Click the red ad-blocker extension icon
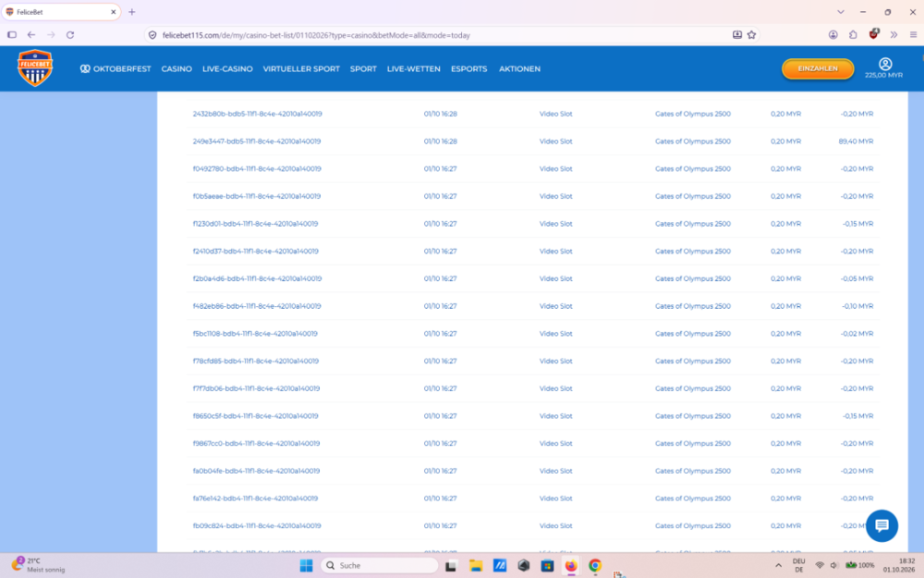The height and width of the screenshot is (578, 924). [x=874, y=34]
